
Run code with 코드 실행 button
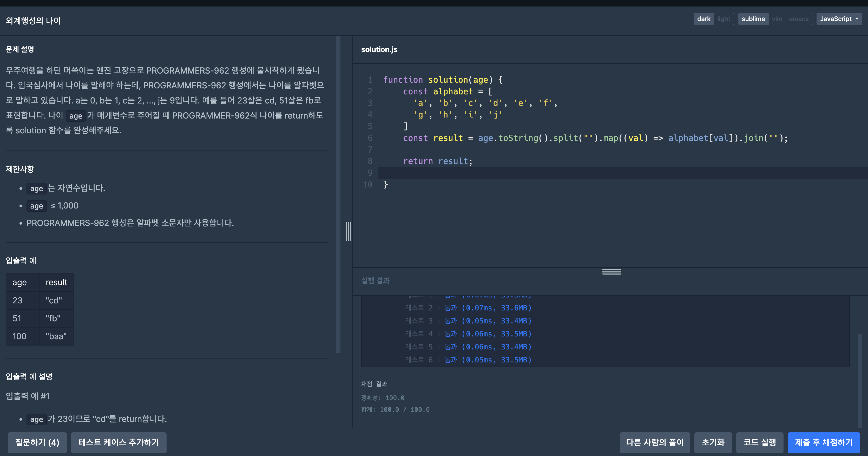pos(759,442)
